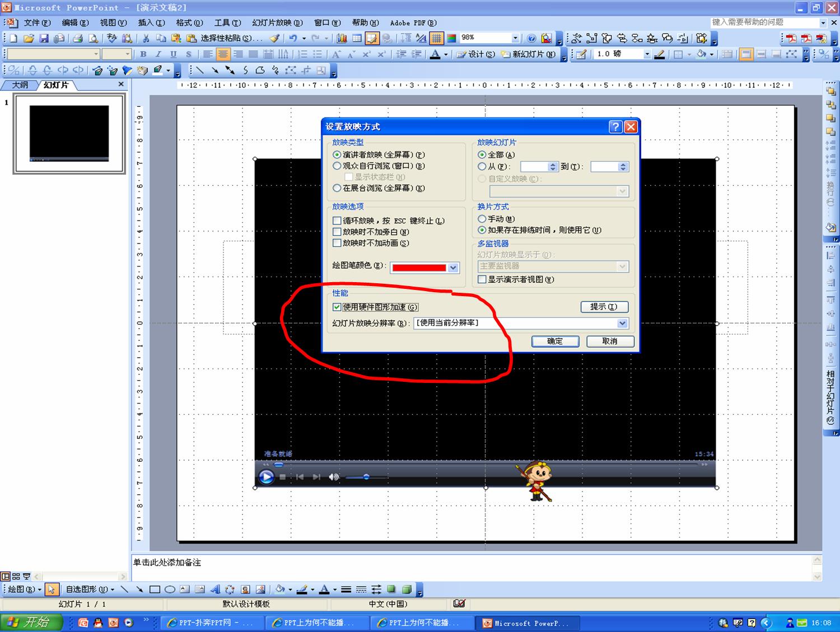Select the Line drawing tool at bottom
This screenshot has height=632, width=840.
tap(125, 589)
